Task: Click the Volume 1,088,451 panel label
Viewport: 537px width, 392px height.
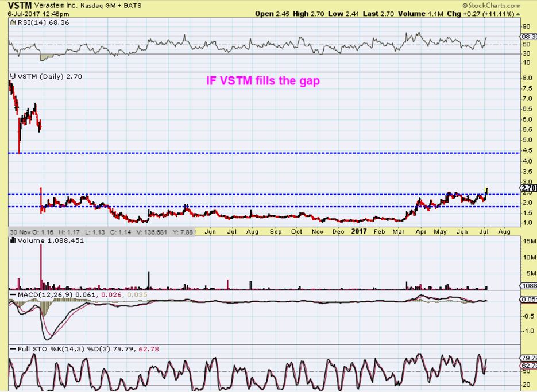Action: coord(51,240)
